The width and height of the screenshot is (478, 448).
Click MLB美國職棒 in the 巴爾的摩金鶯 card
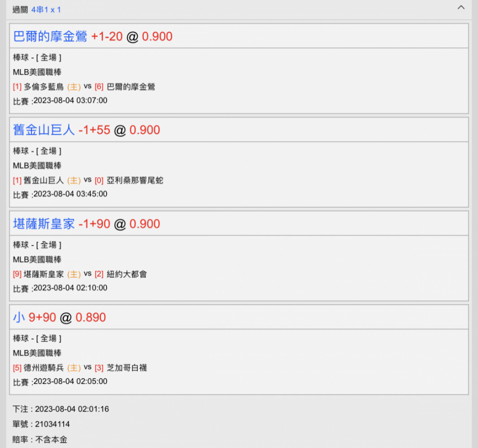37,72
